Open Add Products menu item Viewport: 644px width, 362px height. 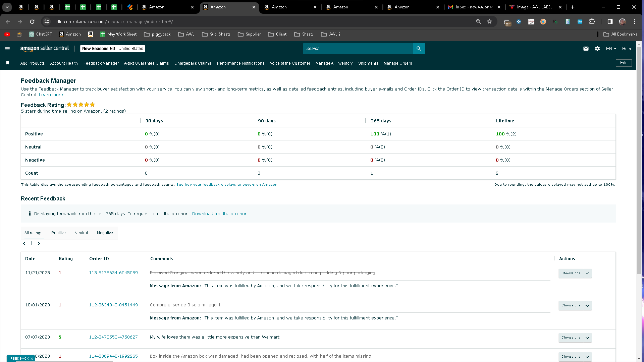click(x=33, y=63)
